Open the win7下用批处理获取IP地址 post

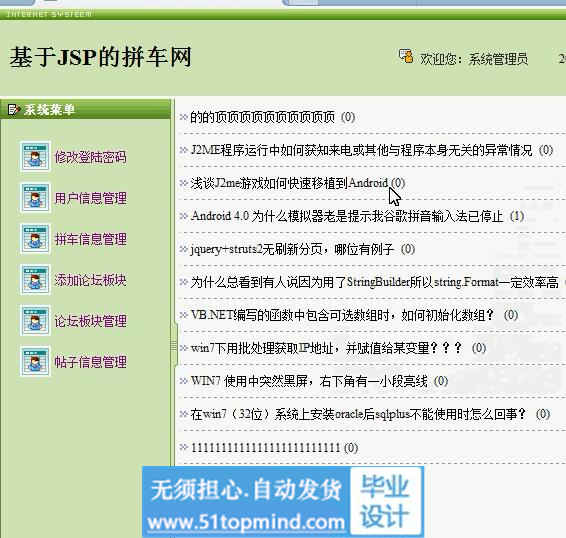326,348
